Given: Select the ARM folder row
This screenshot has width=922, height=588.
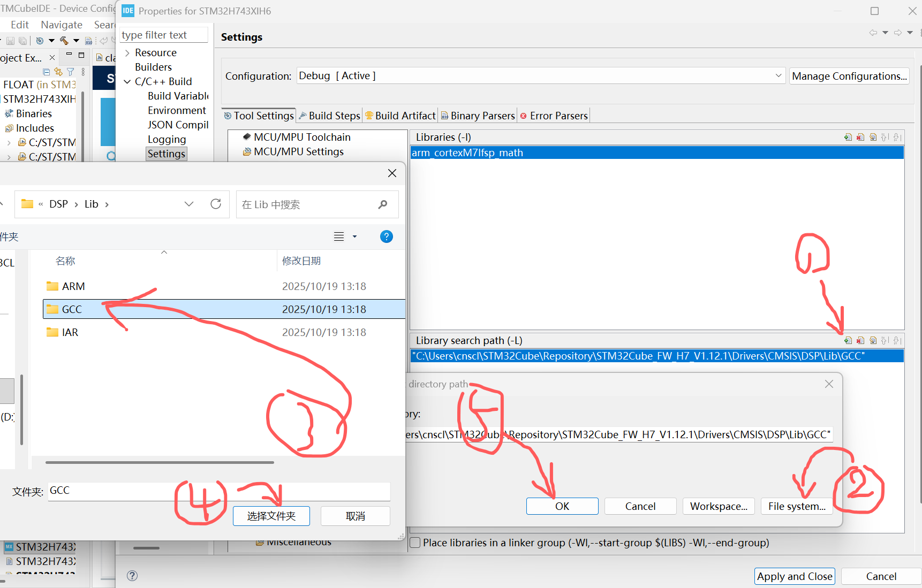Looking at the screenshot, I should [x=224, y=286].
